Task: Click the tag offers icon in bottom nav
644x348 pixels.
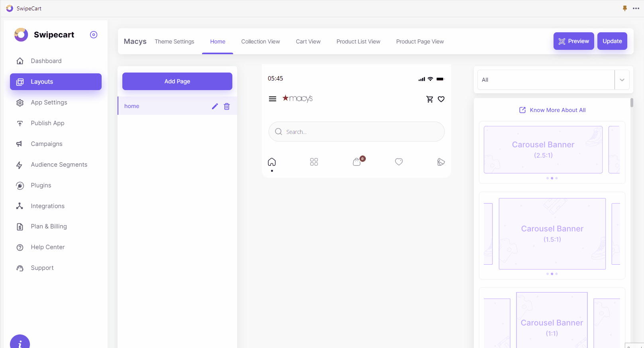Action: coord(441,162)
